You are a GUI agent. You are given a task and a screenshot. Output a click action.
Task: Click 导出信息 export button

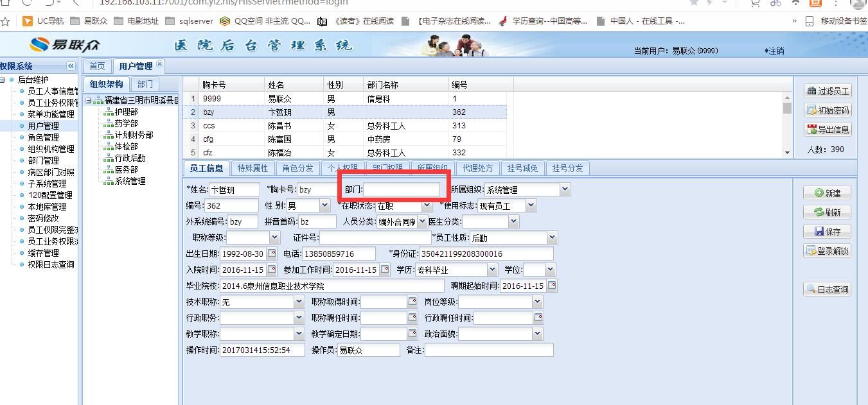[828, 130]
